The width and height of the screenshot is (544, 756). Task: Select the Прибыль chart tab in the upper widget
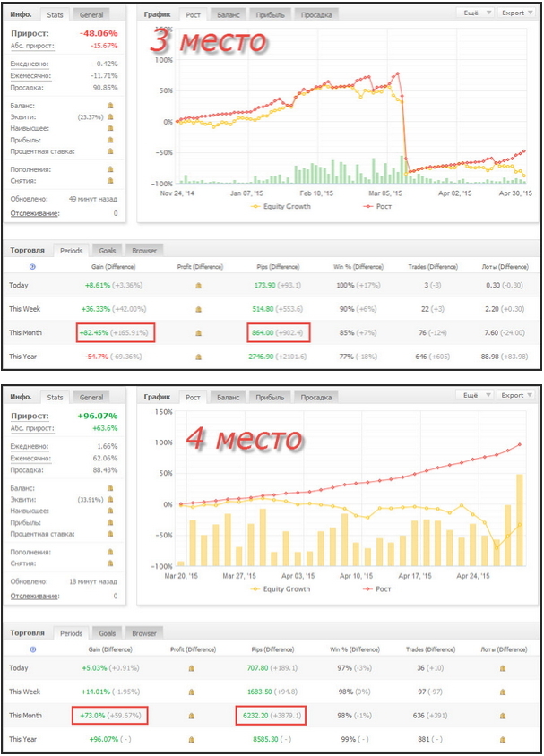coord(270,15)
